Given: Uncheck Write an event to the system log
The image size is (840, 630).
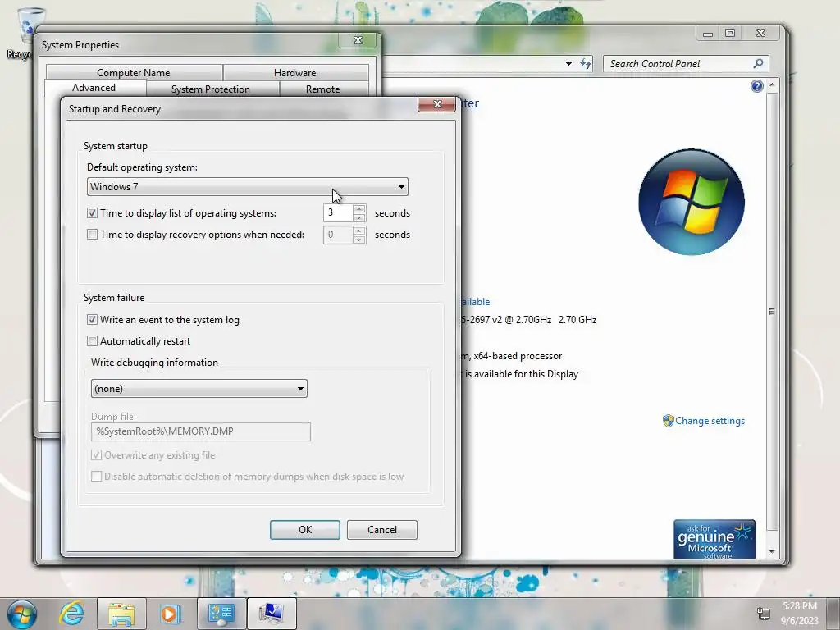Looking at the screenshot, I should point(92,320).
